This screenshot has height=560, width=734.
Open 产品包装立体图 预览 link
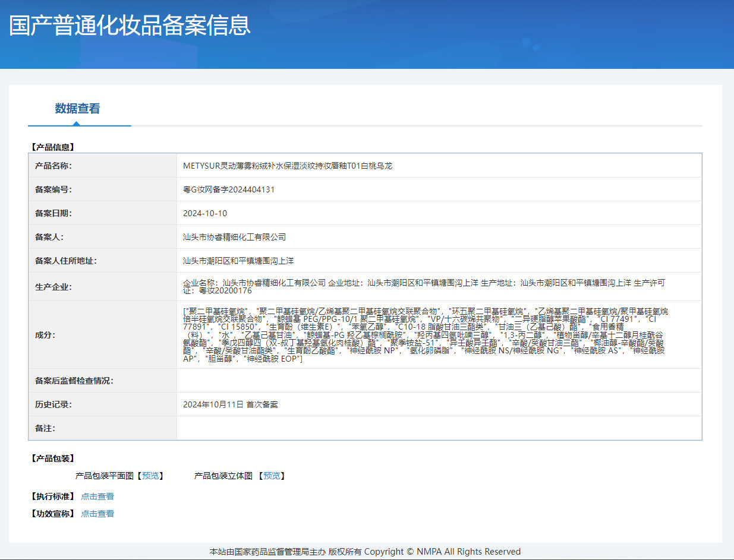coord(272,476)
